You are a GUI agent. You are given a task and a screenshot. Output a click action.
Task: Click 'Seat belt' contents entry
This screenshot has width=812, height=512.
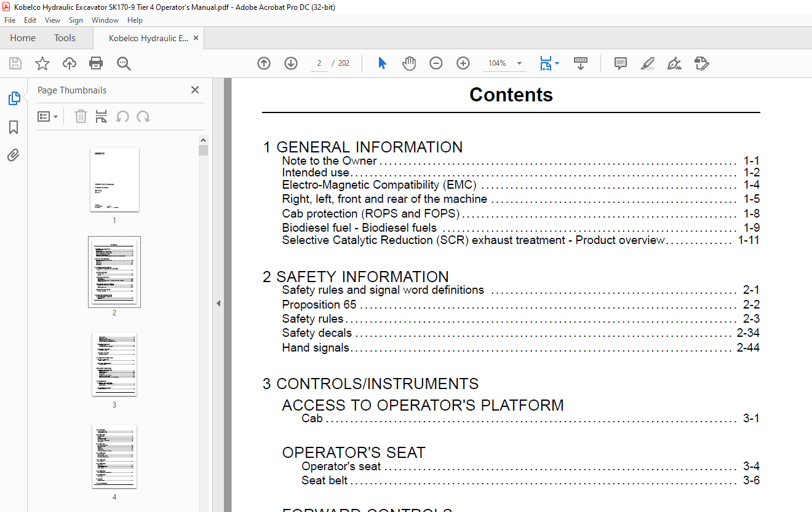click(324, 480)
